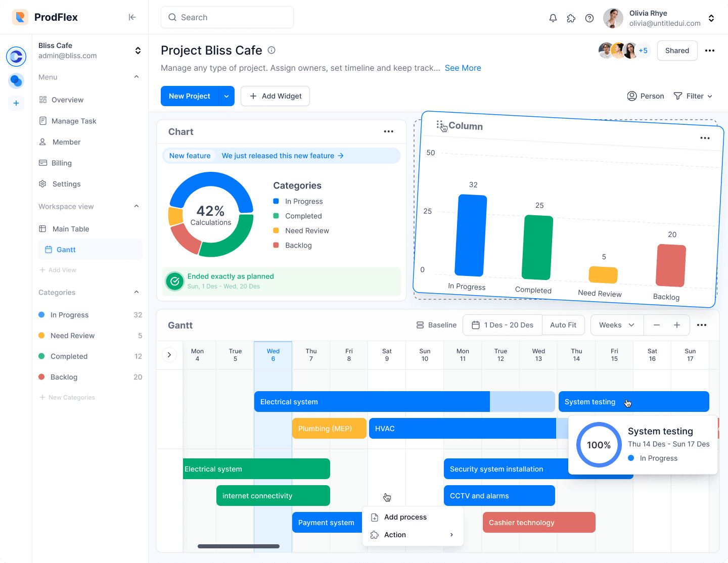Screen dimensions: 728x563
Task: Select the Backlog category with count 20
Action: [90, 377]
